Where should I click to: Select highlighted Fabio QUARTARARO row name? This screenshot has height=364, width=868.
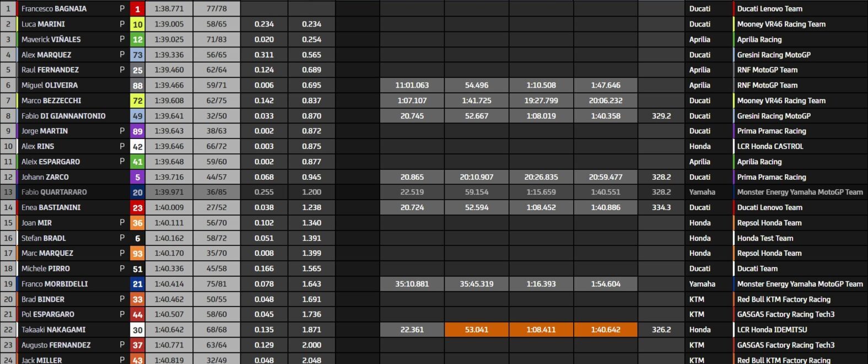coord(54,192)
